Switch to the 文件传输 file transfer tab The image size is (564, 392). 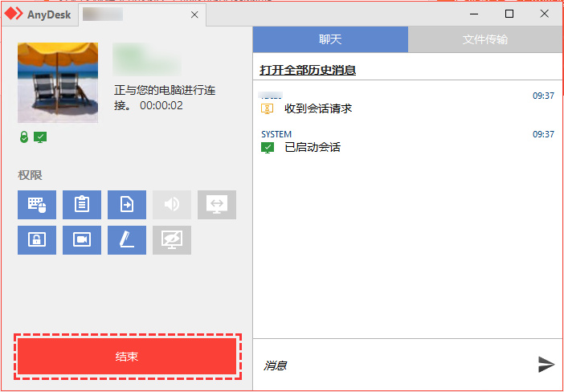tap(485, 39)
